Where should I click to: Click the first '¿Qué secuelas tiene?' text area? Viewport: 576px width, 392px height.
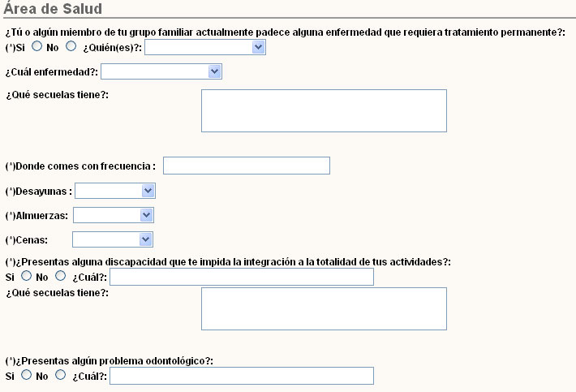point(324,110)
